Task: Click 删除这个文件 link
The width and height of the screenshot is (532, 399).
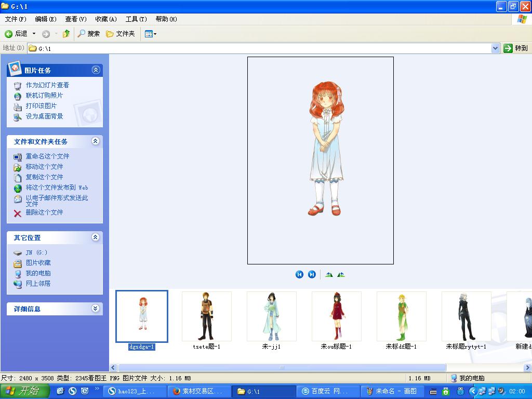Action: tap(44, 212)
